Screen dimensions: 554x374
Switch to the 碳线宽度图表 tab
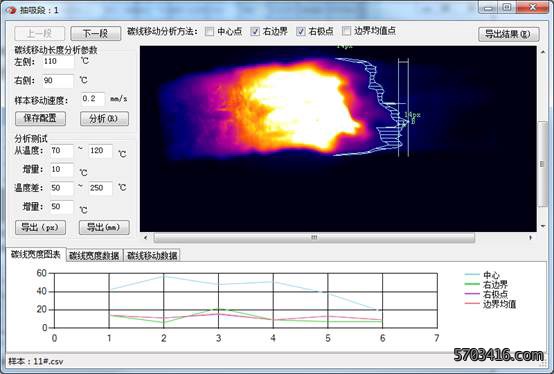click(36, 255)
